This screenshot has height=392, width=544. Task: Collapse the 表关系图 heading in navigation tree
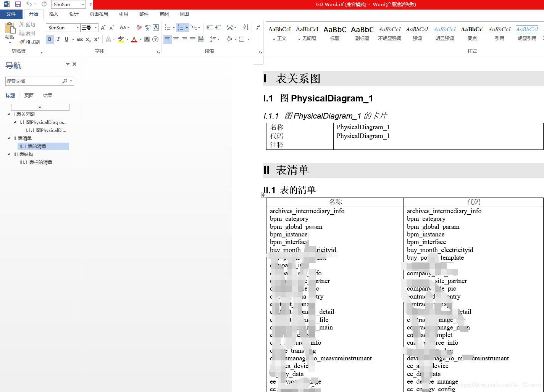(x=8, y=114)
